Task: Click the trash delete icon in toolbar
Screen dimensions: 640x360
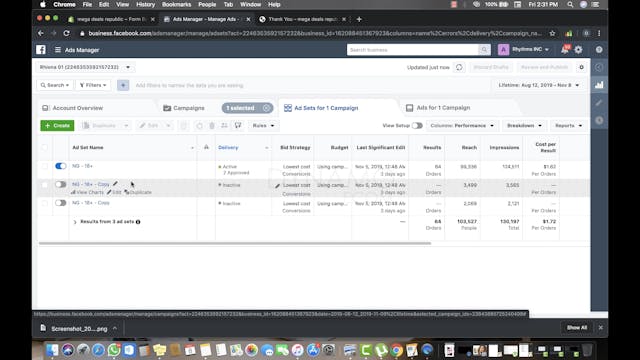Action: point(212,126)
